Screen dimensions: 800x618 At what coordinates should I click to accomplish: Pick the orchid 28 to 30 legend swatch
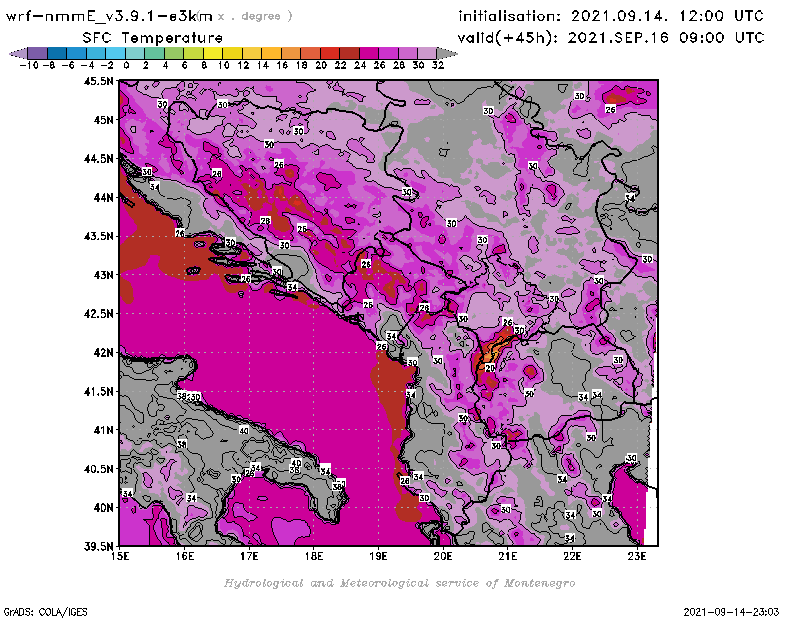click(408, 53)
